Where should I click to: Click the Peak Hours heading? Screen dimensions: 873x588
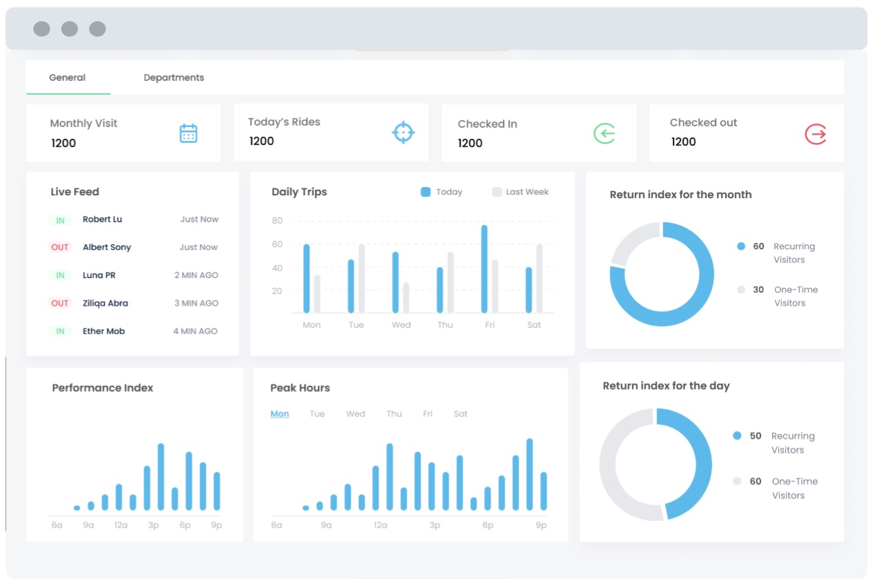[x=300, y=388]
